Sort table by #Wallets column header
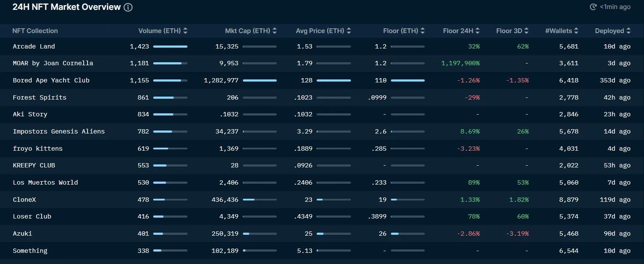This screenshot has height=264, width=644. click(x=562, y=31)
